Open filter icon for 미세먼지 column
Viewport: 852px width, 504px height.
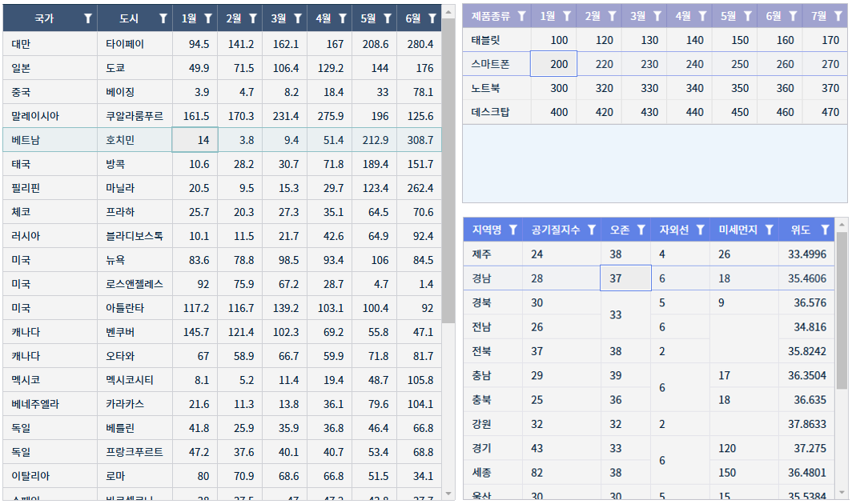[x=769, y=230]
